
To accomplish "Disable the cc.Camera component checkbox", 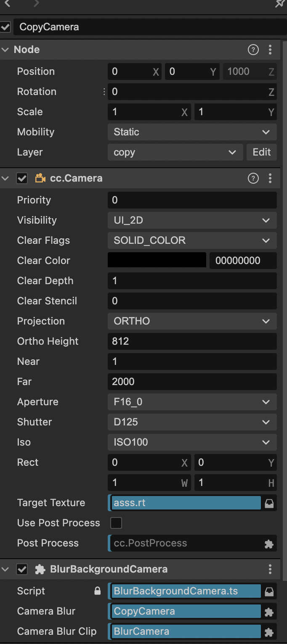I will tap(22, 179).
